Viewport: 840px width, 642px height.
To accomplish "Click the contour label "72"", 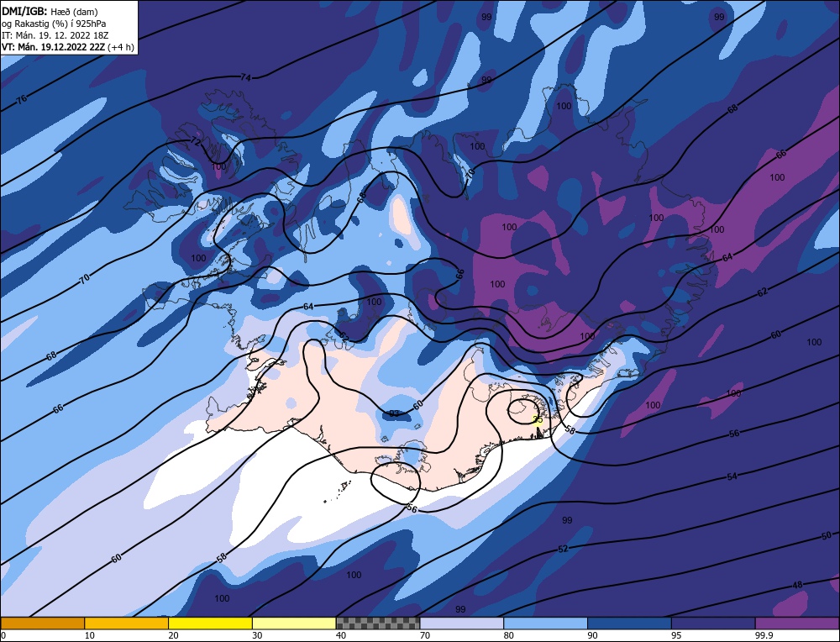I will click(x=196, y=142).
